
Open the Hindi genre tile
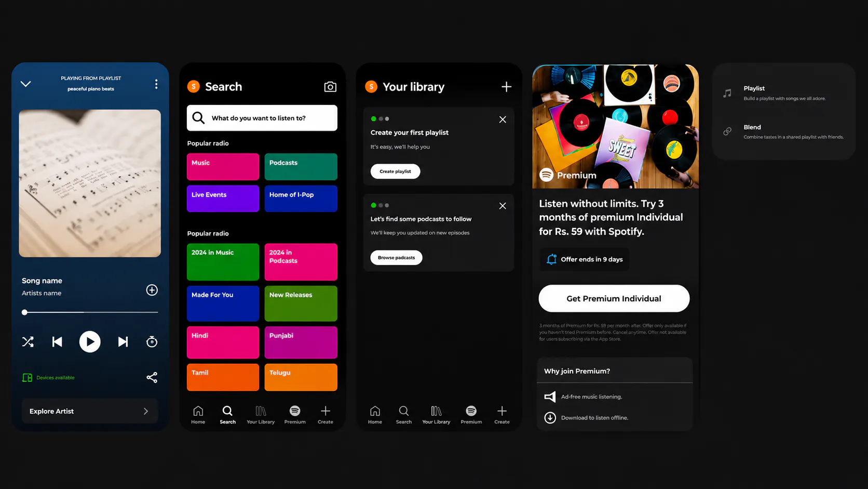(x=223, y=342)
